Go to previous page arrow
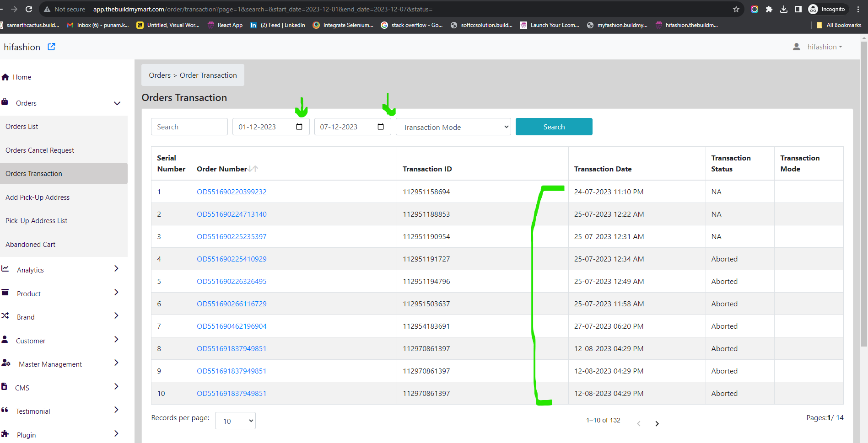Viewport: 868px width, 443px height. (639, 424)
